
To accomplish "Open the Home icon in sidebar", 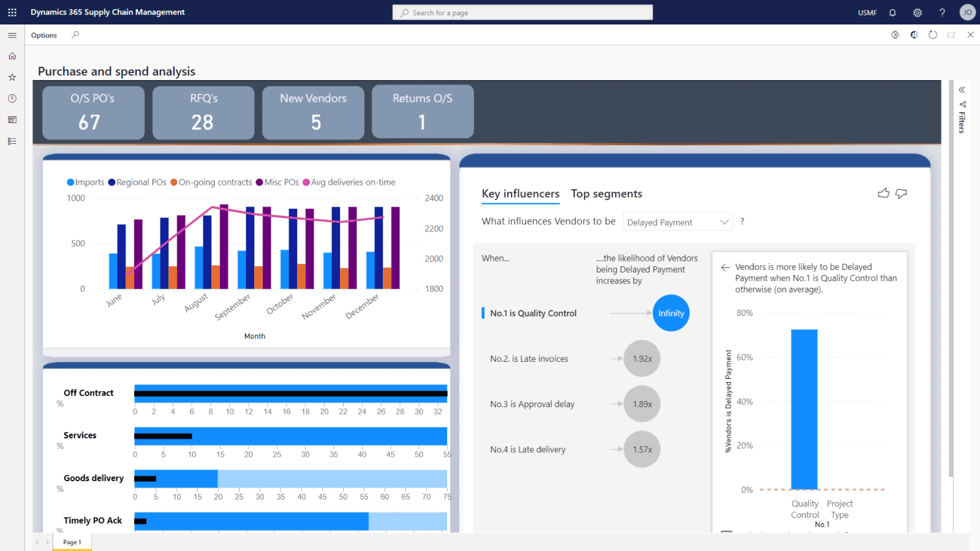I will pyautogui.click(x=12, y=56).
